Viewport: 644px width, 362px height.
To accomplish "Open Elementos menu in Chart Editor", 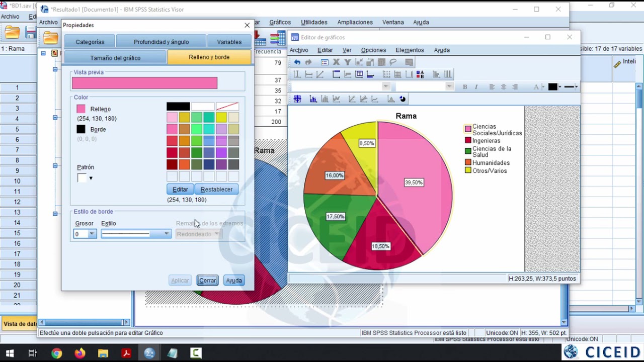I will [x=410, y=50].
